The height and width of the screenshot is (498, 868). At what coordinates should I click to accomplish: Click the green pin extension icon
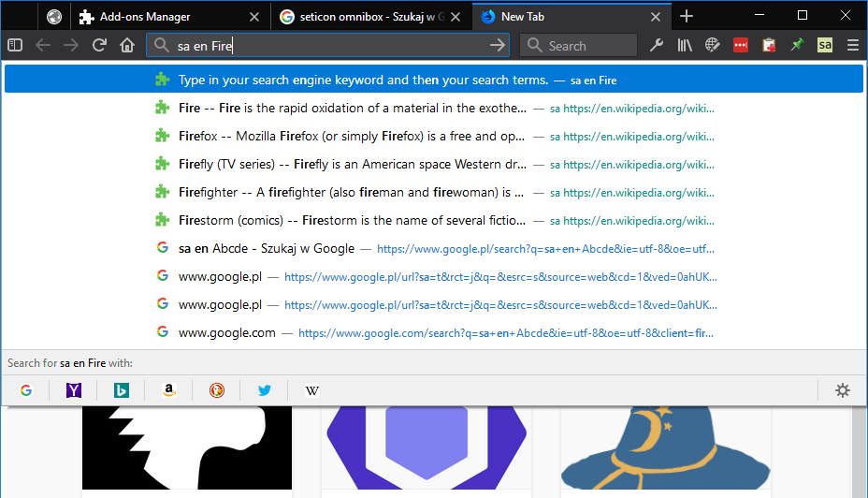pos(797,45)
